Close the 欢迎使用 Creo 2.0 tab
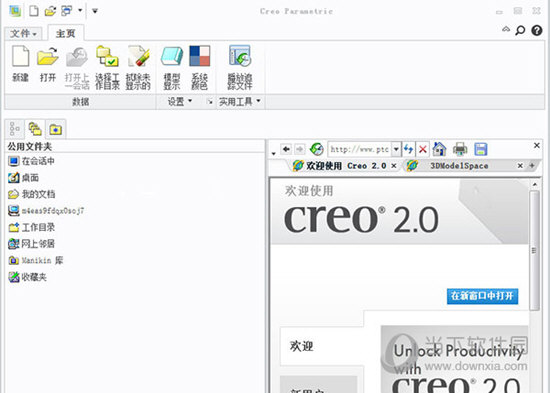This screenshot has height=393, width=550. [394, 166]
